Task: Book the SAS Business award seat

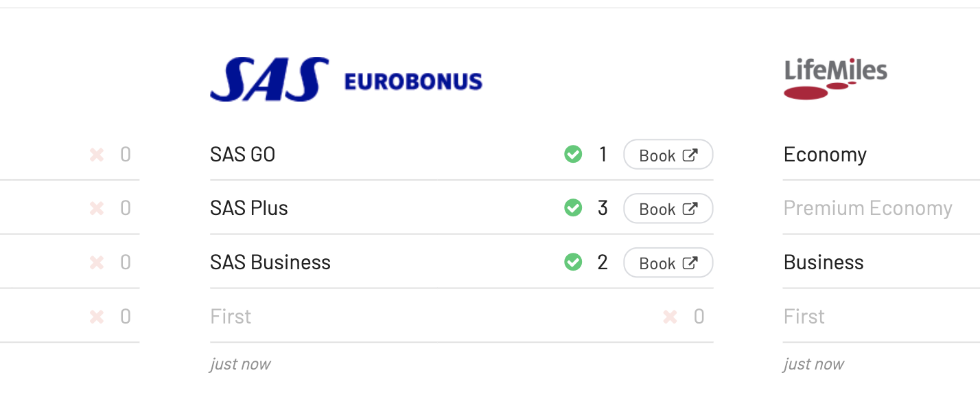Action: 668,262
